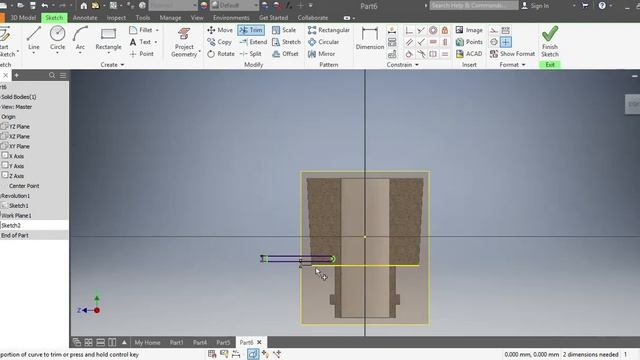This screenshot has width=640, height=360.
Task: Apply the Equal constraint
Action: tap(445, 54)
